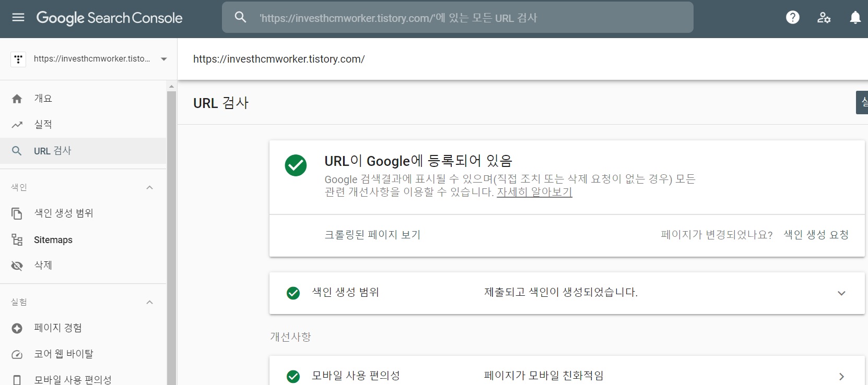Click heading URL이 Google에 등록되어 있음
Screen dimensions: 868x385
418,161
